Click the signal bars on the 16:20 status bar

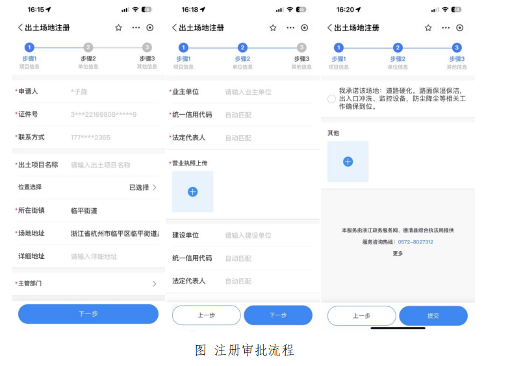pos(434,10)
